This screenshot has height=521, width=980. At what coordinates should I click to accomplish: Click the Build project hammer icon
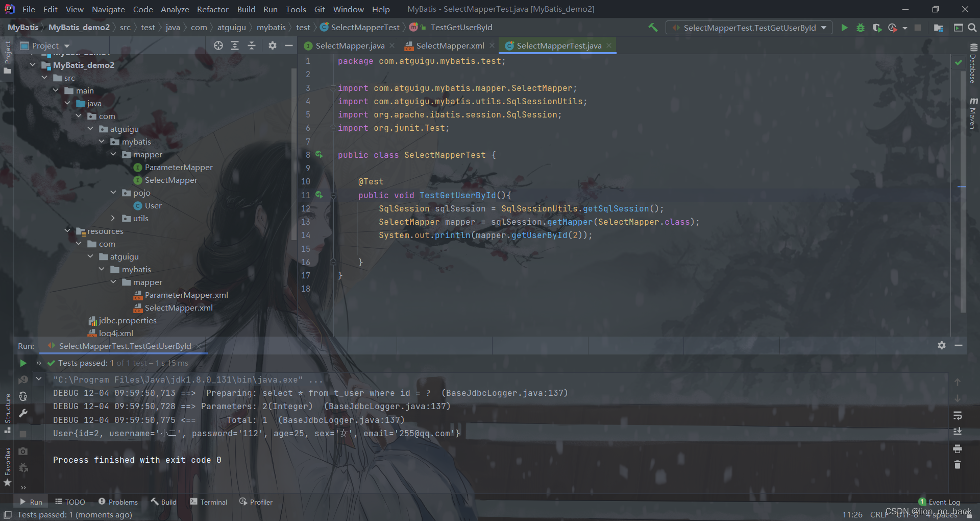(653, 28)
